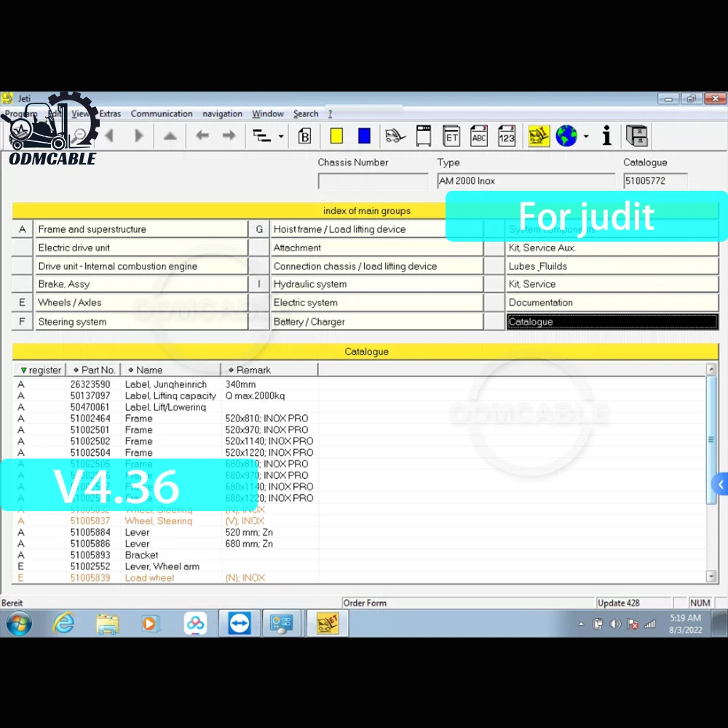Viewport: 728px width, 728px height.
Task: Open the ABC name search icon
Action: pyautogui.click(x=479, y=136)
